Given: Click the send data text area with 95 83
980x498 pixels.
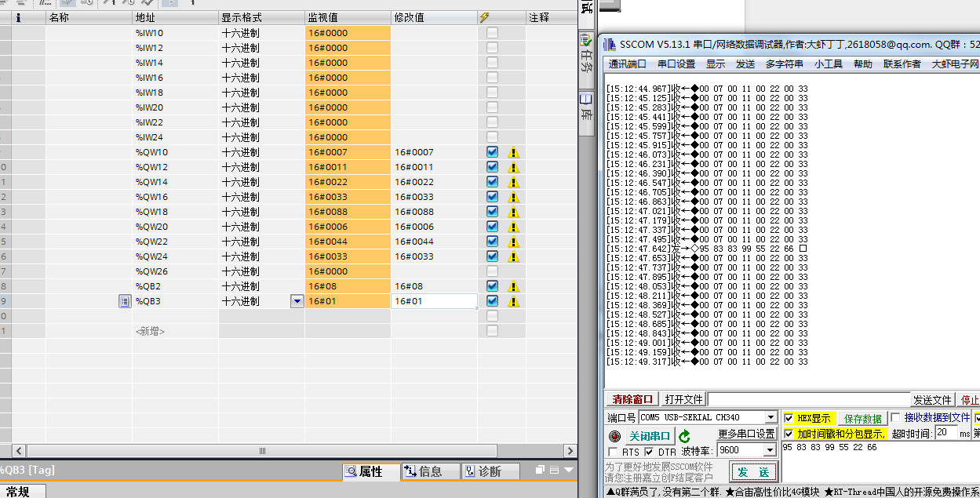Looking at the screenshot, I should click(880, 463).
